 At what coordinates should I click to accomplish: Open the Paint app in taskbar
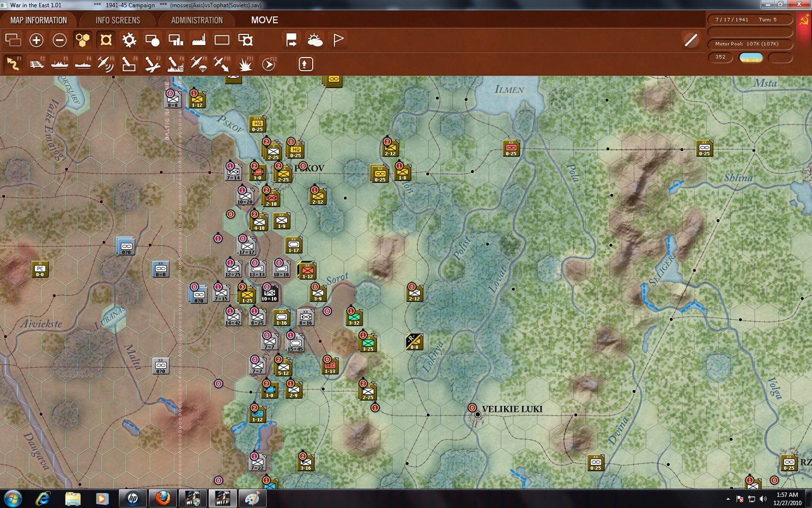[252, 498]
